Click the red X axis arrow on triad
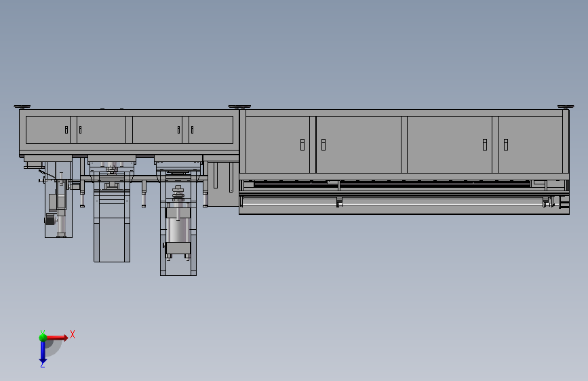 (56, 338)
